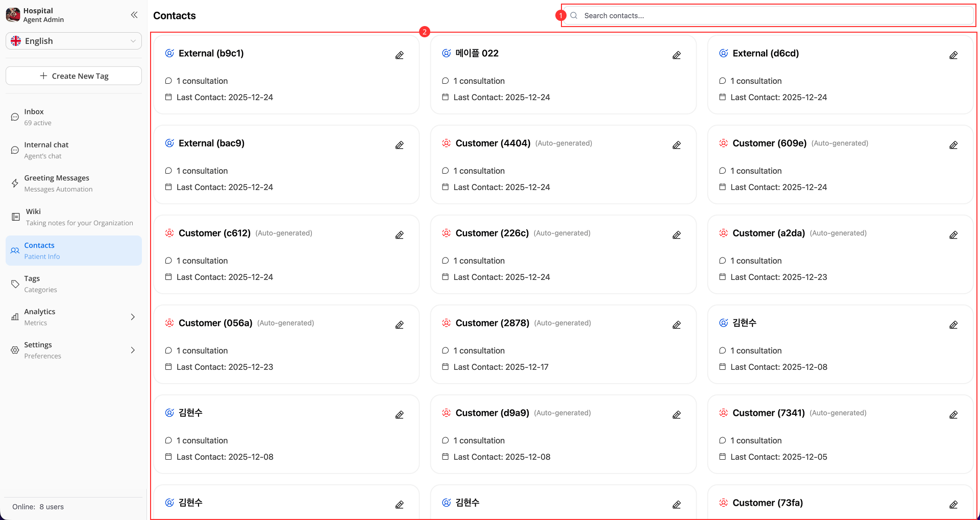Open the edit pencil for 메이플 022
980x520 pixels.
676,55
